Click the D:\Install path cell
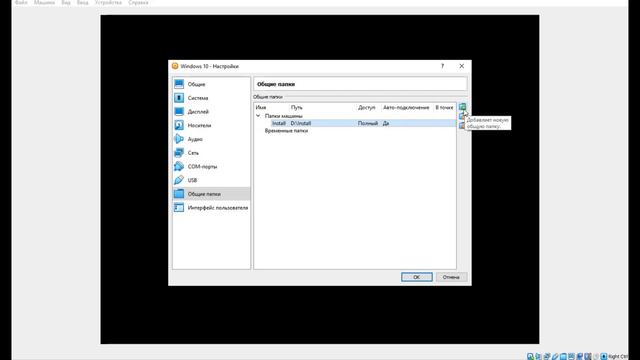Image resolution: width=640 pixels, height=360 pixels. pos(301,123)
